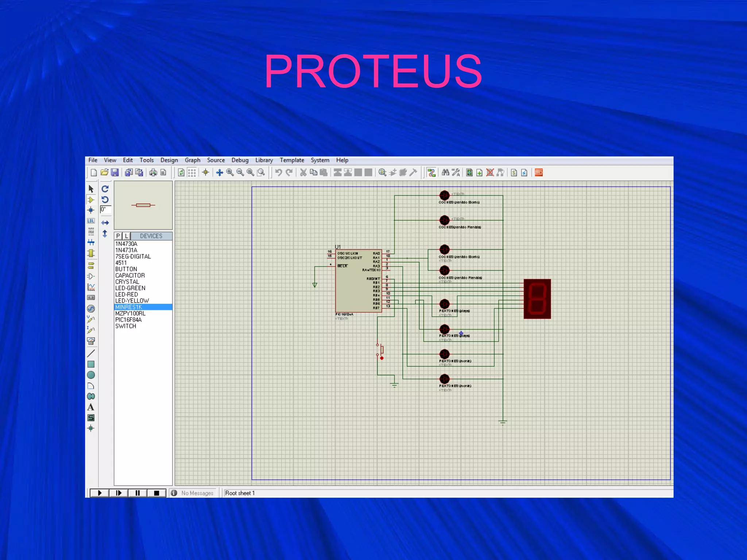Select the Generator mode tool

(91, 309)
